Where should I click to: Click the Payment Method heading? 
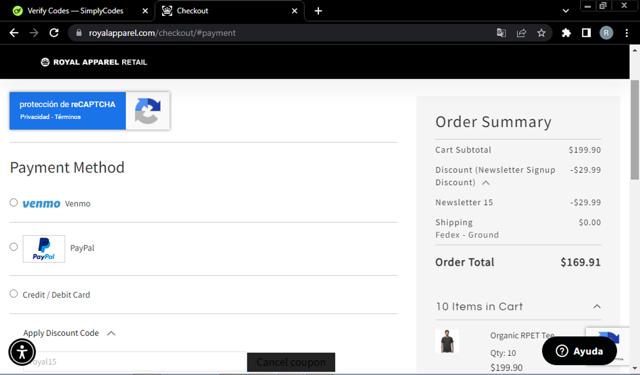(x=67, y=168)
